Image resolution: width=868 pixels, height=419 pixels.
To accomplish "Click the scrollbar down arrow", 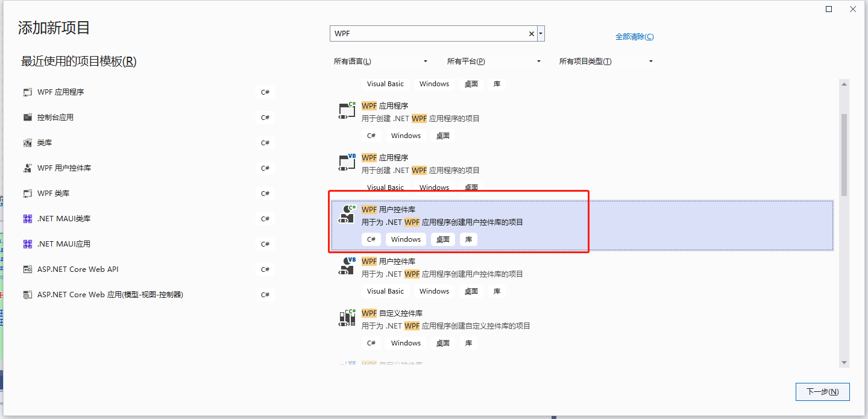I will pos(844,362).
